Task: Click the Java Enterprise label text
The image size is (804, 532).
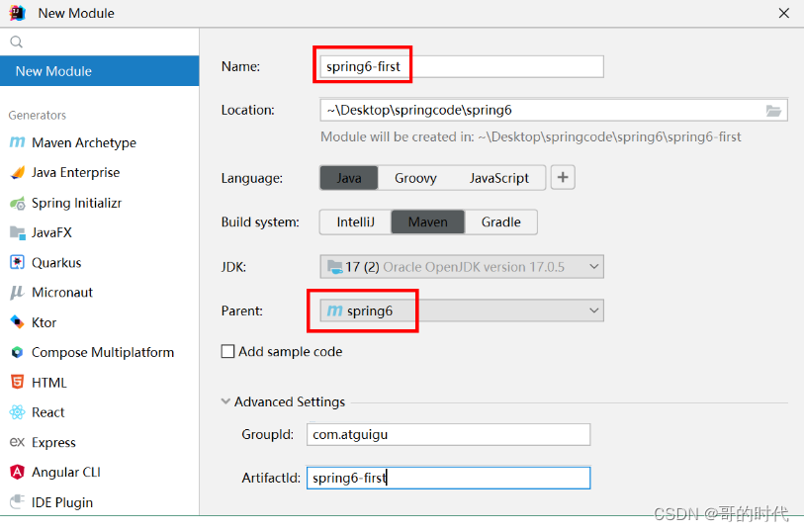Action: (76, 173)
